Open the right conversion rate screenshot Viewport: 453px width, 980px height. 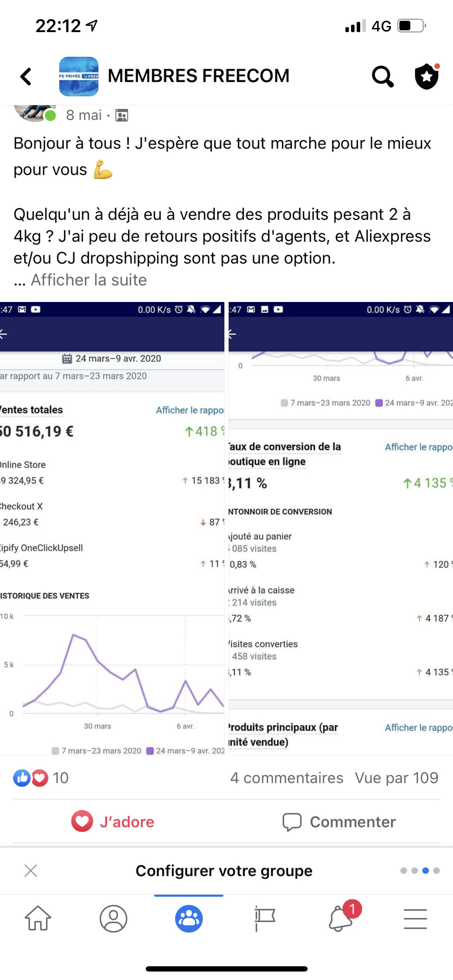(x=341, y=528)
